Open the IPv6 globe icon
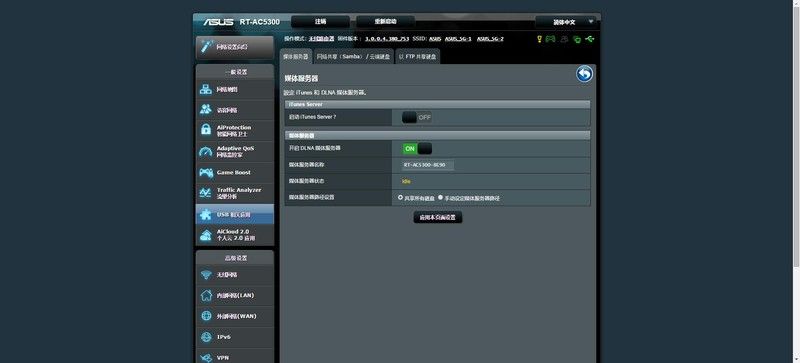Image resolution: width=800 pixels, height=363 pixels. tap(206, 337)
